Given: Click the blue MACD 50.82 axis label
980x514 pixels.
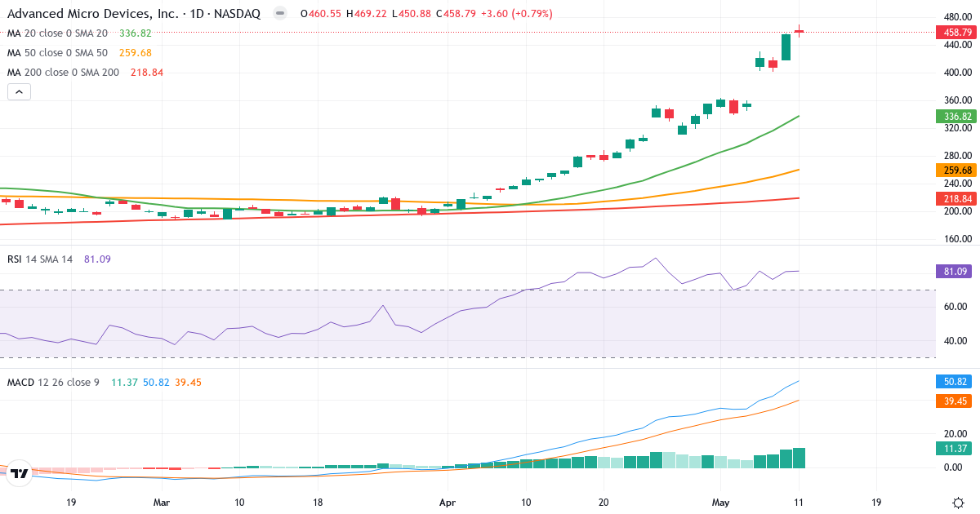Looking at the screenshot, I should click(x=954, y=382).
